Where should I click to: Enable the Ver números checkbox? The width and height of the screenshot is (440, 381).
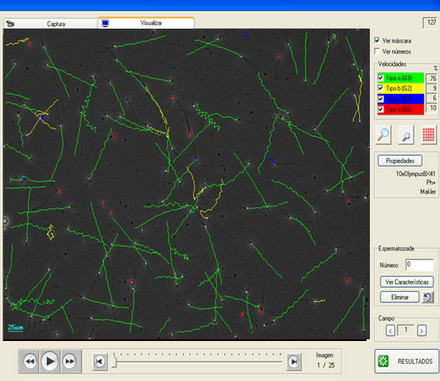[377, 51]
